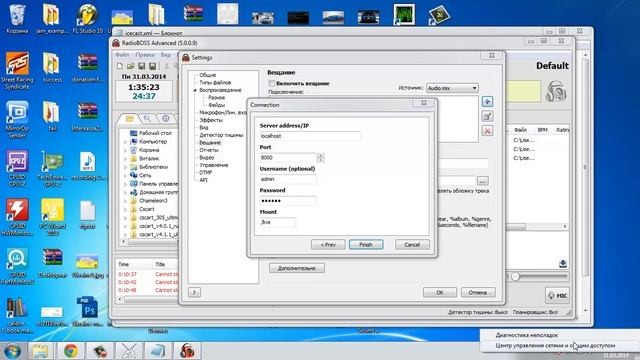Select Диагностика неполадок in the tray menu
Viewport: 640px width, 360px height.
coord(527,335)
